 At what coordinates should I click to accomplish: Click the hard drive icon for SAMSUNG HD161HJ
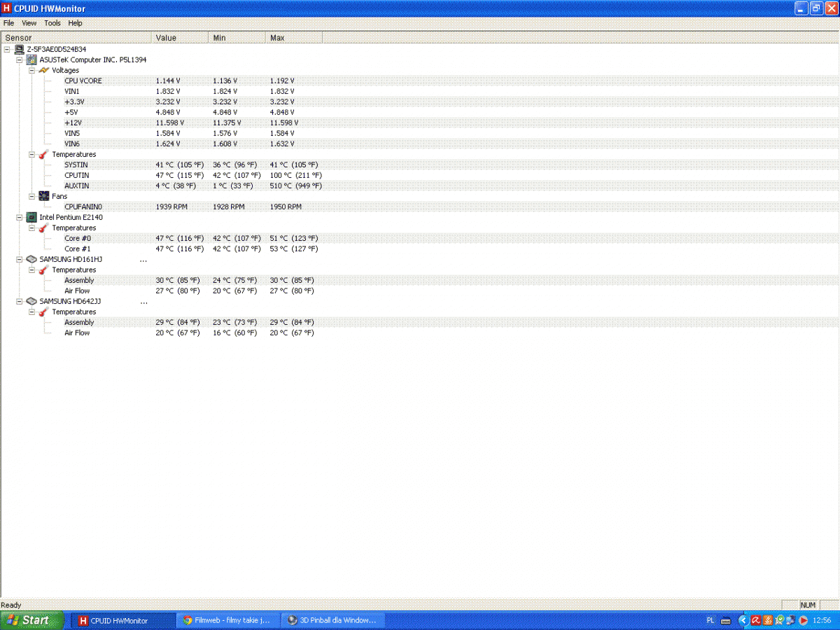click(31, 259)
